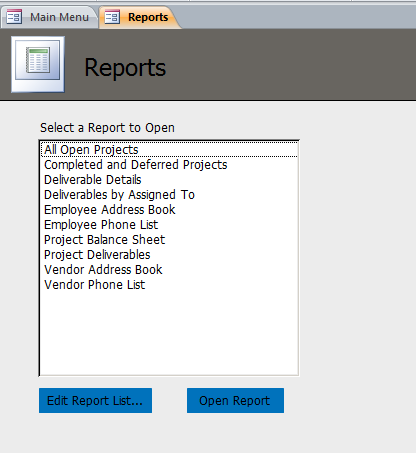
Task: Select the Project Deliverables report
Action: point(169,255)
